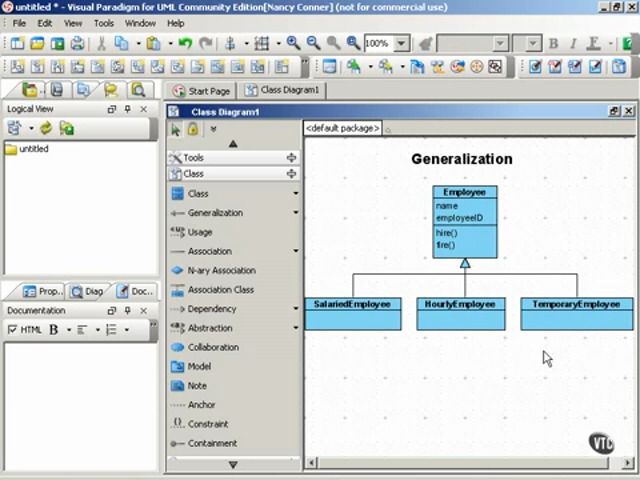Switch to the Diag pane tab
The image size is (640, 480).
[87, 291]
